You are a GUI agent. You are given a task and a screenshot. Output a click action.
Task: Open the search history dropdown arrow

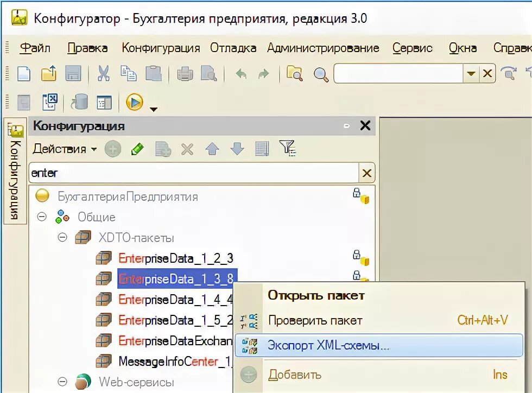(x=471, y=73)
